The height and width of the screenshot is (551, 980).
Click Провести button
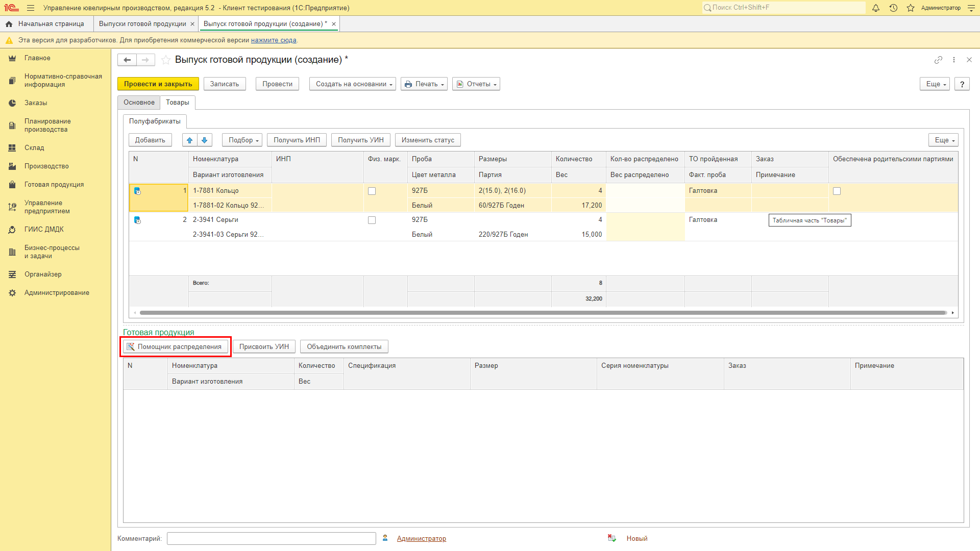278,84
